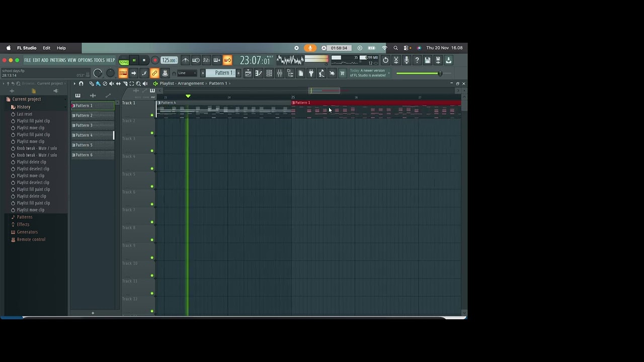Screen dimensions: 644x362
Task: Mute Track 1 with its green LED
Action: [x=152, y=115]
